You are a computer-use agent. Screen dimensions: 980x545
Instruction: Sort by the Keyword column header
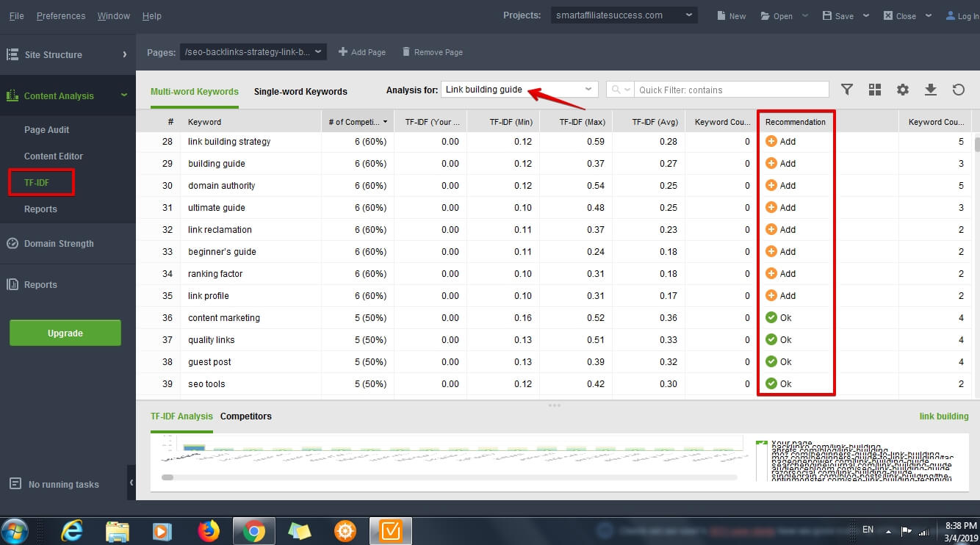click(x=251, y=122)
